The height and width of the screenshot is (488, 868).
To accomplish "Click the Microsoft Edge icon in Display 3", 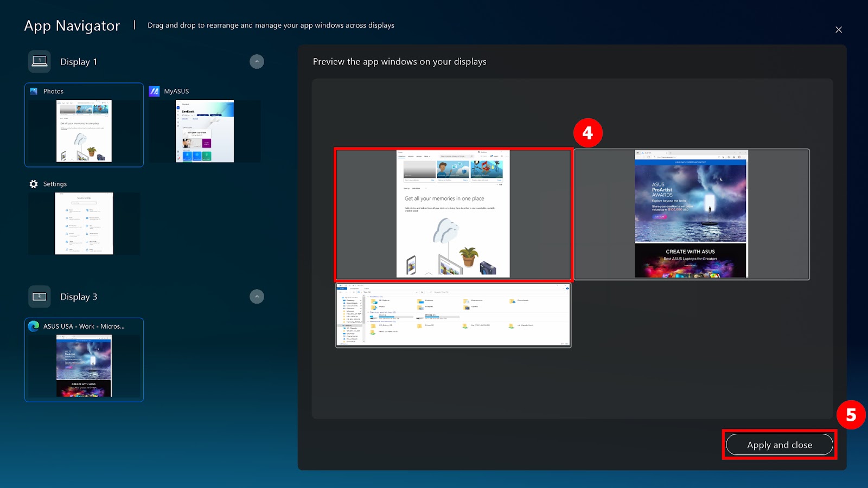I will [34, 326].
